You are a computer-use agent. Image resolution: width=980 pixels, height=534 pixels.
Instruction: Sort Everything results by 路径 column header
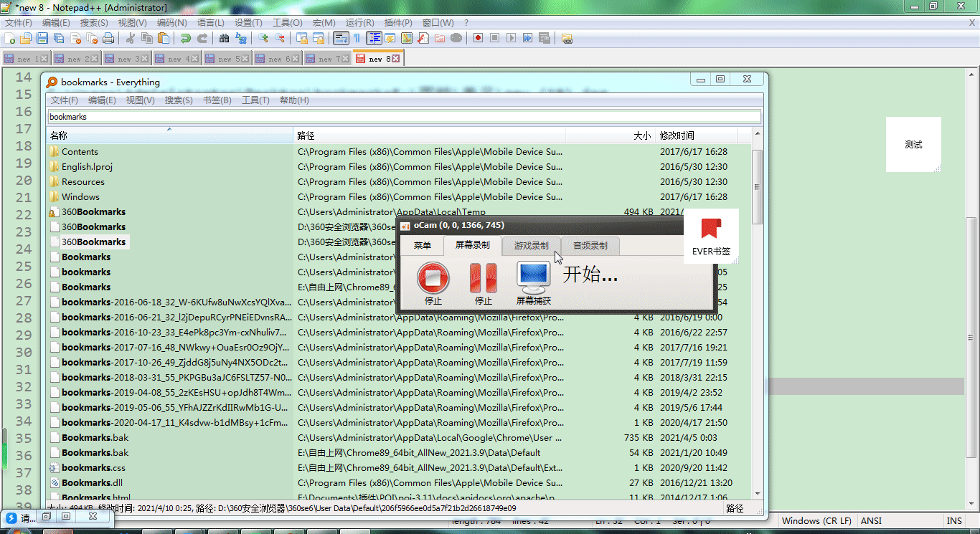[430, 135]
